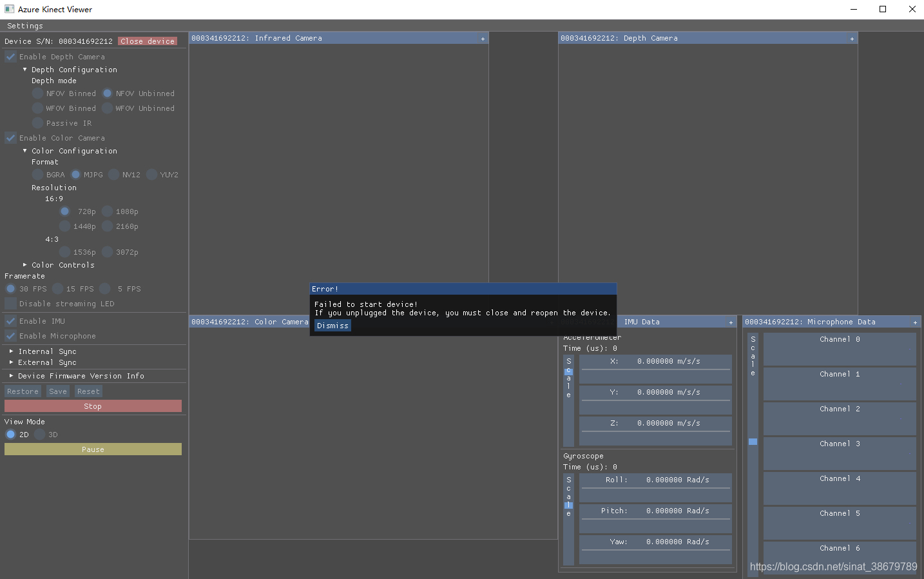924x579 pixels.
Task: Select 2160p resolution
Action: pyautogui.click(x=108, y=226)
